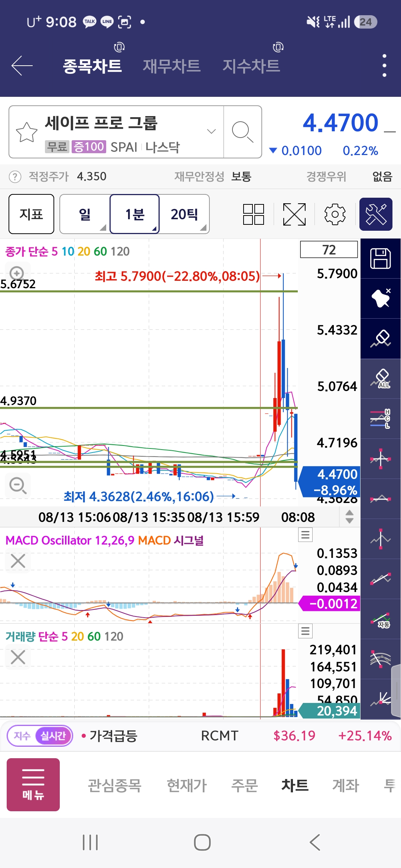
Task: Go to 관심종목 bottom tab
Action: [115, 785]
